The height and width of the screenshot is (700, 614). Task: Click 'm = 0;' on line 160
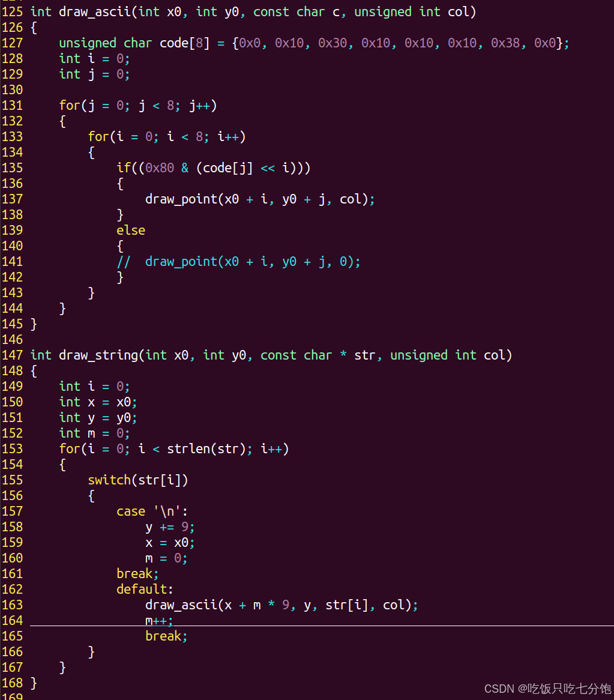166,558
